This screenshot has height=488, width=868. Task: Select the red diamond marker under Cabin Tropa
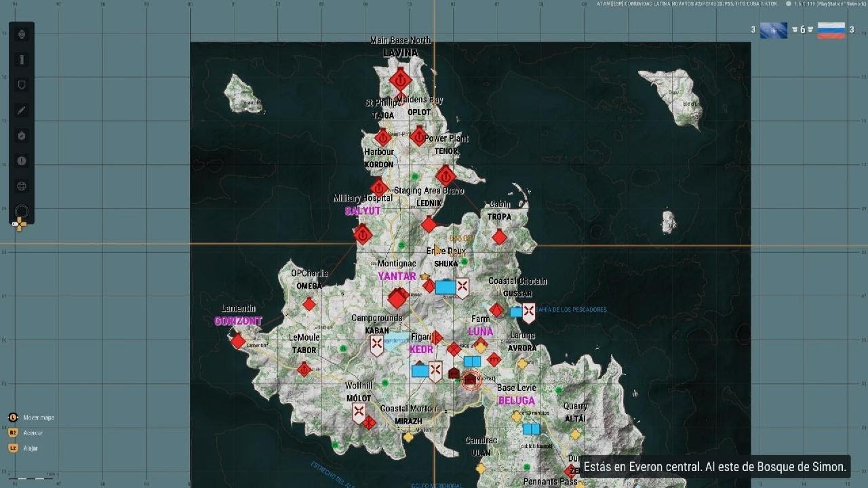coord(499,237)
